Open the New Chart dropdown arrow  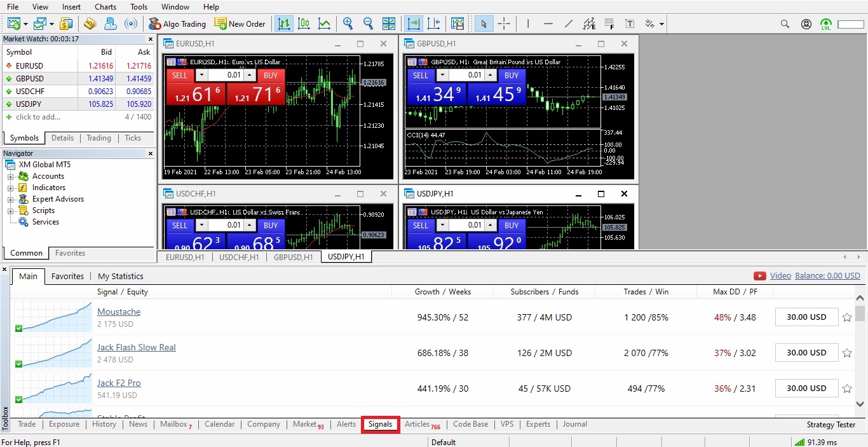click(x=25, y=24)
